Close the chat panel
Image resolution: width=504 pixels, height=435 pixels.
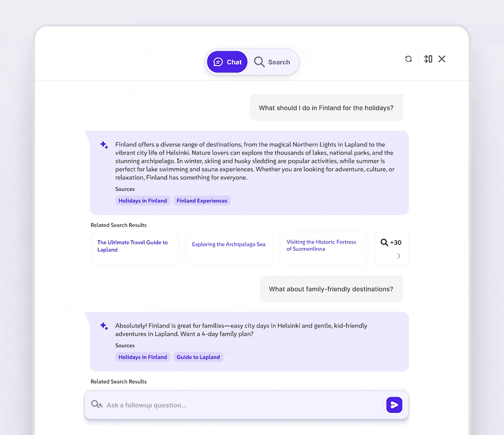click(442, 59)
